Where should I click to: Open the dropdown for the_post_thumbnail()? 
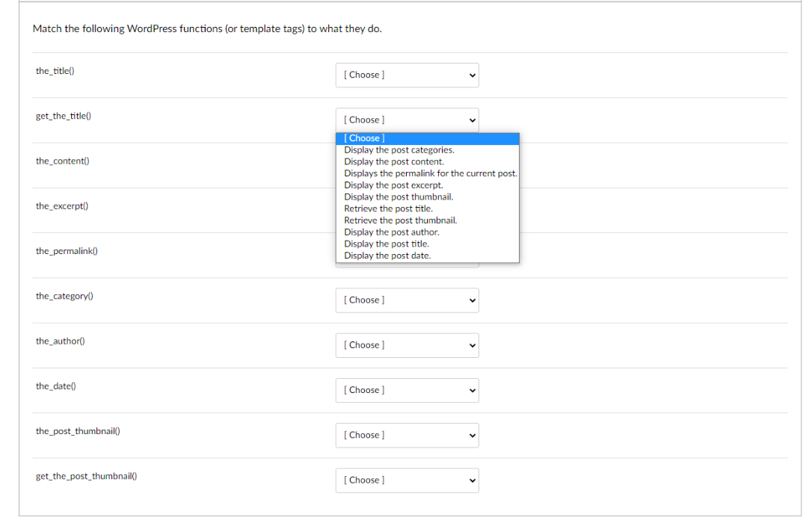click(407, 436)
